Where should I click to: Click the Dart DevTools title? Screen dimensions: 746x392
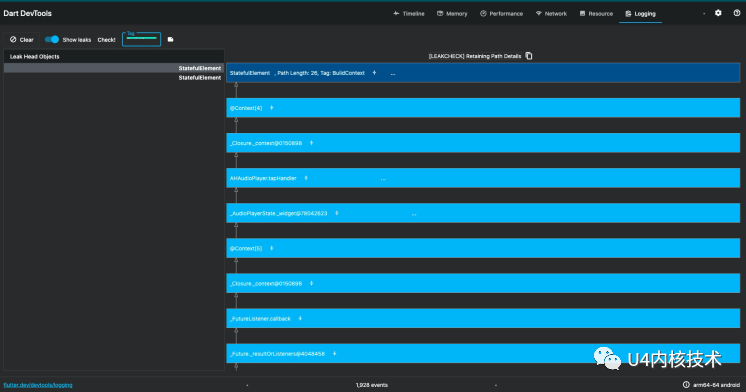pos(28,13)
